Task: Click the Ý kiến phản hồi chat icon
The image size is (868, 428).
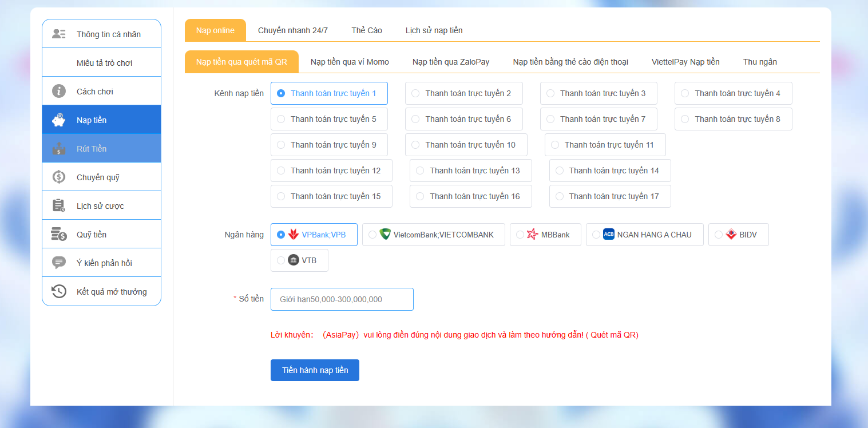Action: point(59,263)
